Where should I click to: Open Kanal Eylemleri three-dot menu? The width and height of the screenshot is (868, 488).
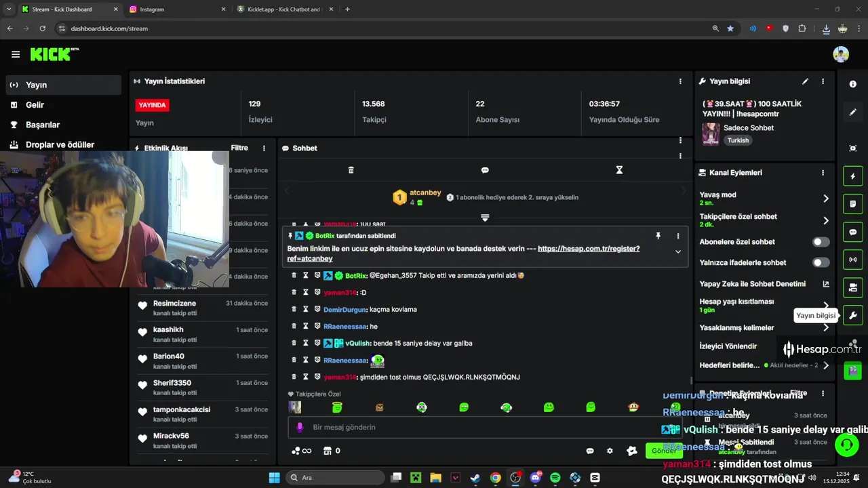pos(823,173)
